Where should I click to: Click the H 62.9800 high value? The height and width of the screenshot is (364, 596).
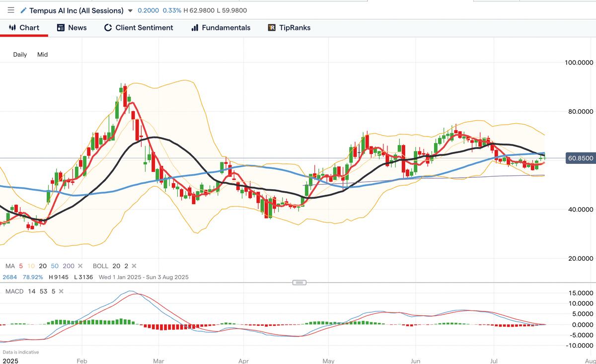199,10
